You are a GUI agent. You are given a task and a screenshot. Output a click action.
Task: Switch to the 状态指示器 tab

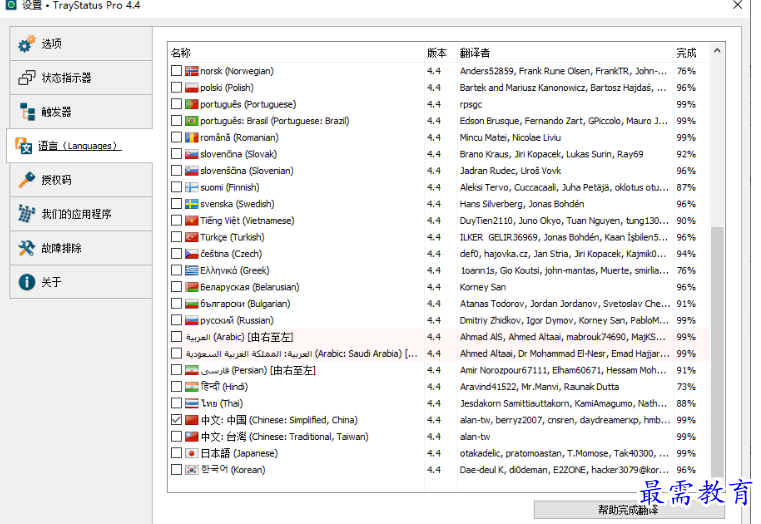tap(81, 78)
